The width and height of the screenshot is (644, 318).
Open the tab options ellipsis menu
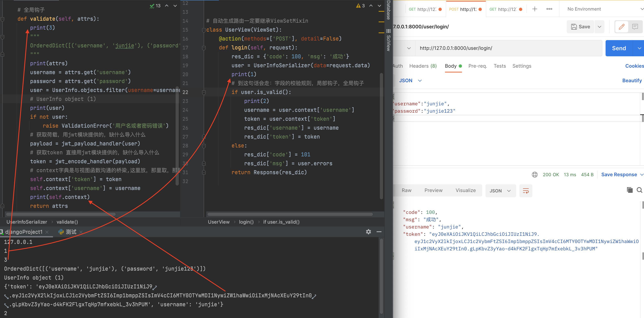pyautogui.click(x=549, y=9)
